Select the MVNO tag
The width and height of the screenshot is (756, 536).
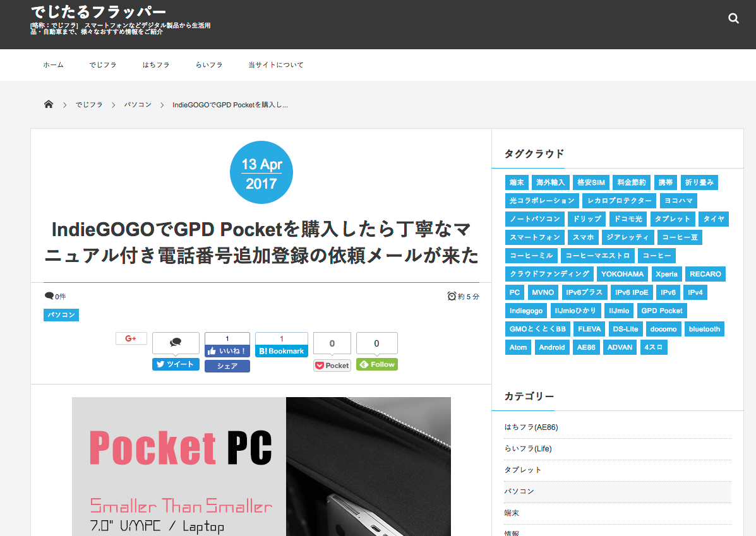click(x=543, y=292)
